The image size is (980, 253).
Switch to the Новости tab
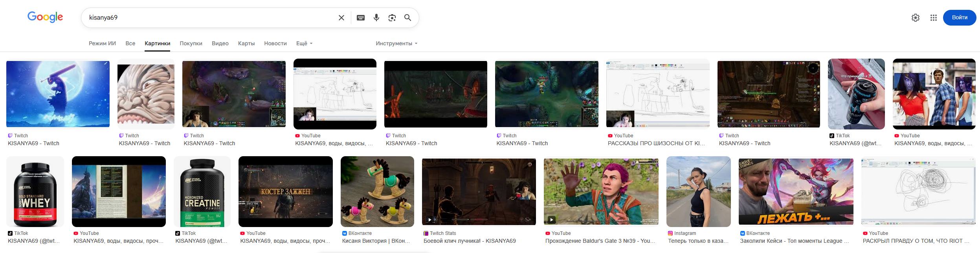(x=275, y=43)
